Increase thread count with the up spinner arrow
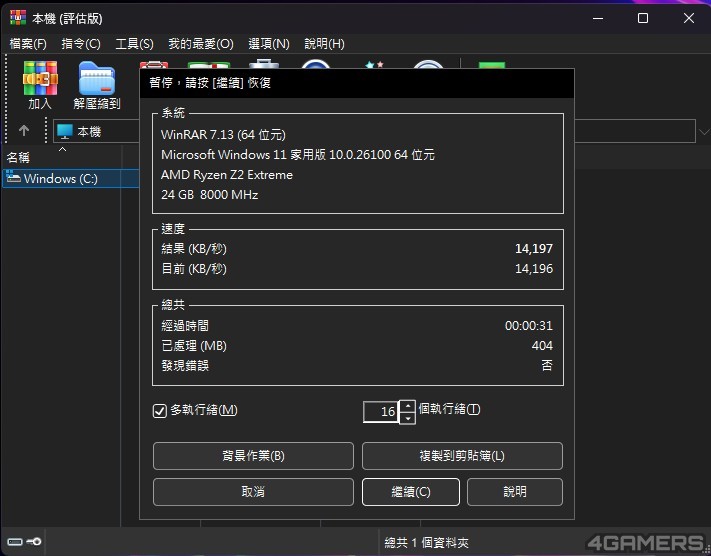This screenshot has width=711, height=556. 407,406
